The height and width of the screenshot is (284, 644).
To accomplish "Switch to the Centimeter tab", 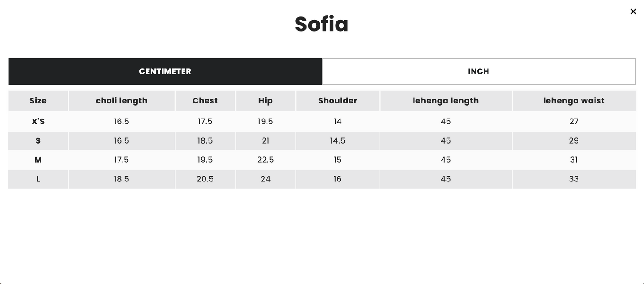I will click(x=165, y=71).
